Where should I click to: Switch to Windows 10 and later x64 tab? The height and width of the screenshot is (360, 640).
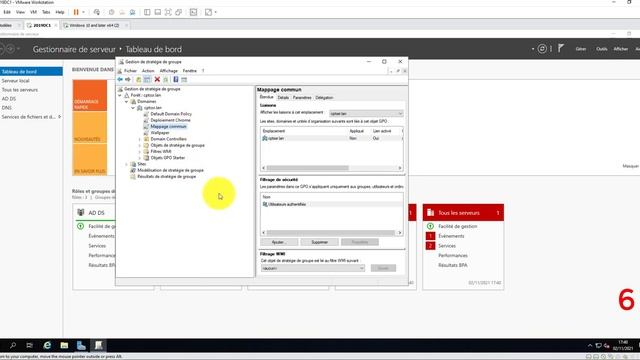[x=94, y=25]
